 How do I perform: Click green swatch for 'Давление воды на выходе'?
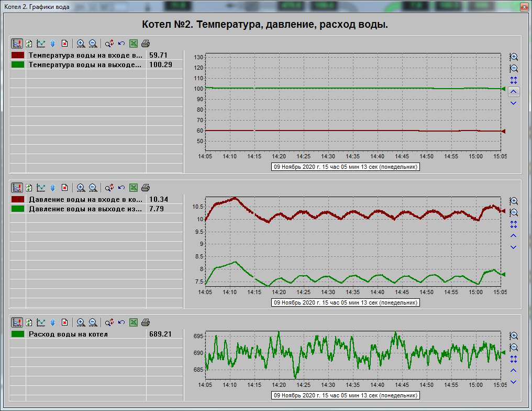click(18, 209)
